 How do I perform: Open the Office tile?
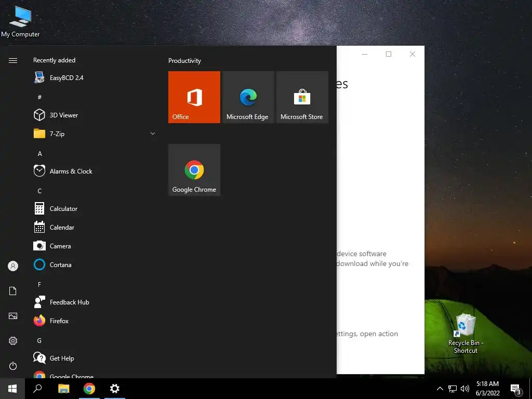194,97
